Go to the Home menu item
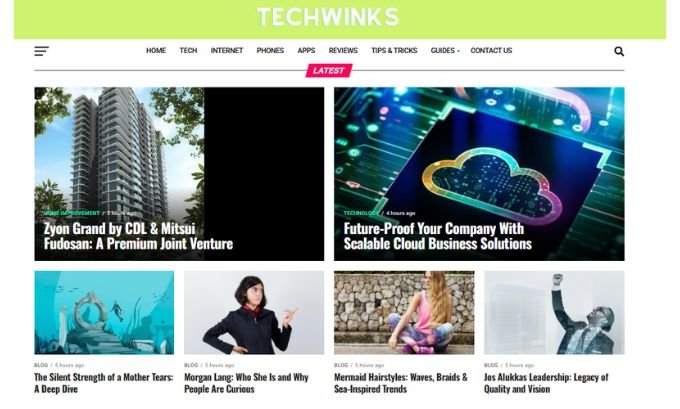Viewport: 680px width, 409px height. [x=156, y=51]
